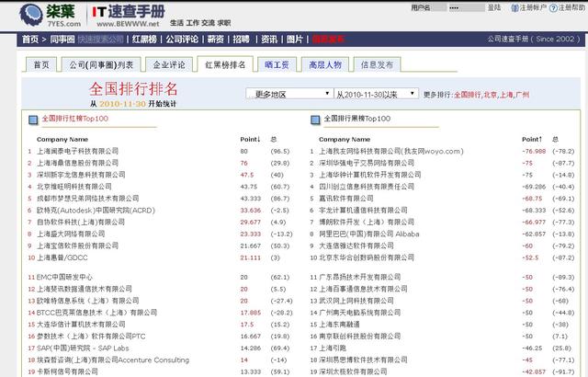Viewport: 588px width, 377px height.
Task: Open 薪资 in the navigation bar
Action: click(x=215, y=39)
